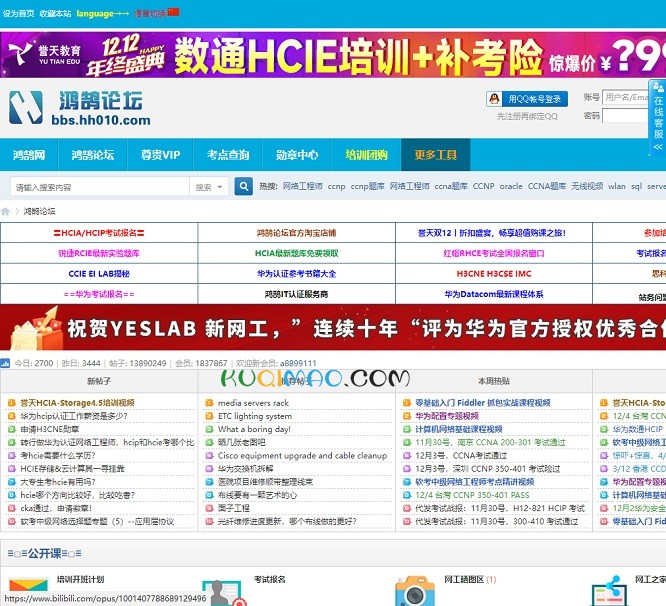
Task: Click the QQ penguin icon
Action: (494, 99)
